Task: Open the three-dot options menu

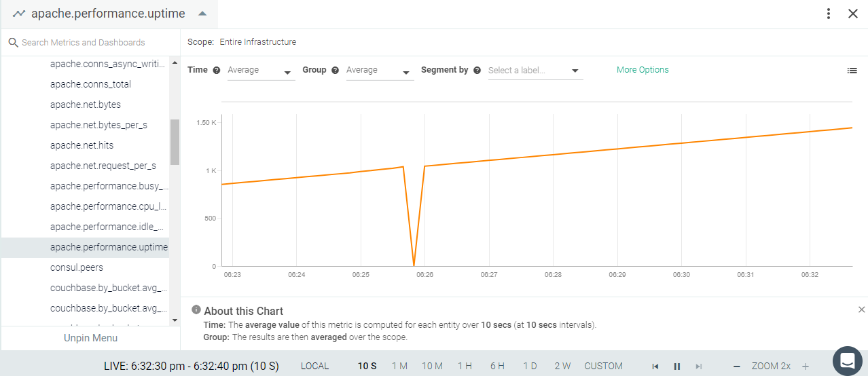Action: click(829, 14)
